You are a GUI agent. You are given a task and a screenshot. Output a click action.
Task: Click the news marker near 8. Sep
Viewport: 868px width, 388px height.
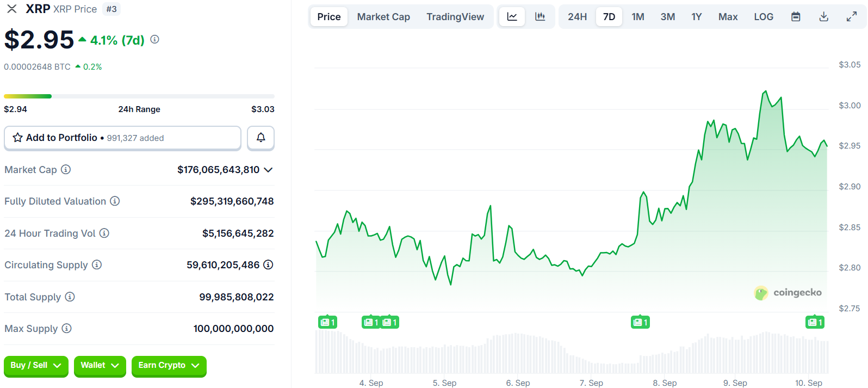pyautogui.click(x=640, y=322)
